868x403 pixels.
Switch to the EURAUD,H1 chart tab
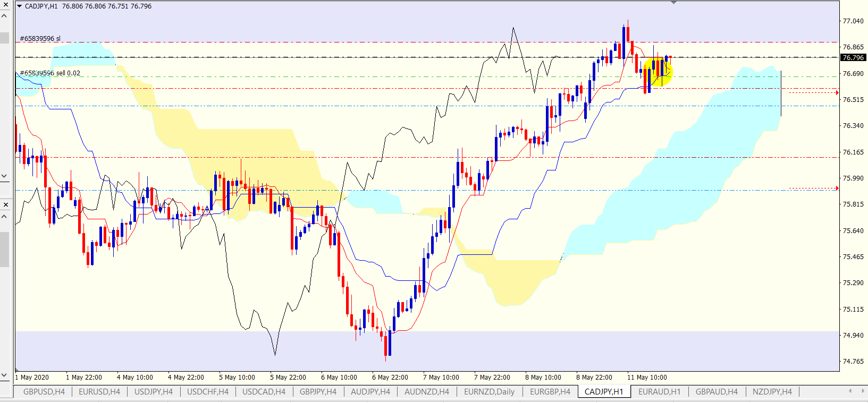click(659, 392)
